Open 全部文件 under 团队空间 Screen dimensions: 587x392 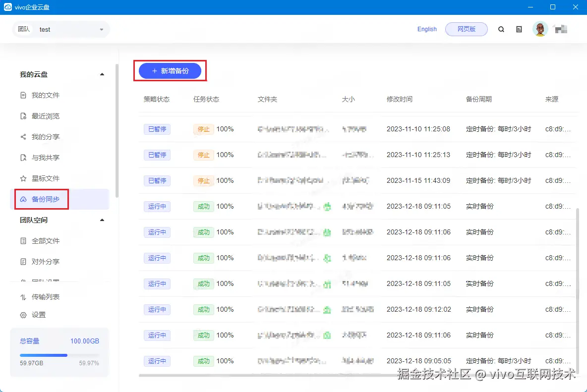(x=45, y=240)
